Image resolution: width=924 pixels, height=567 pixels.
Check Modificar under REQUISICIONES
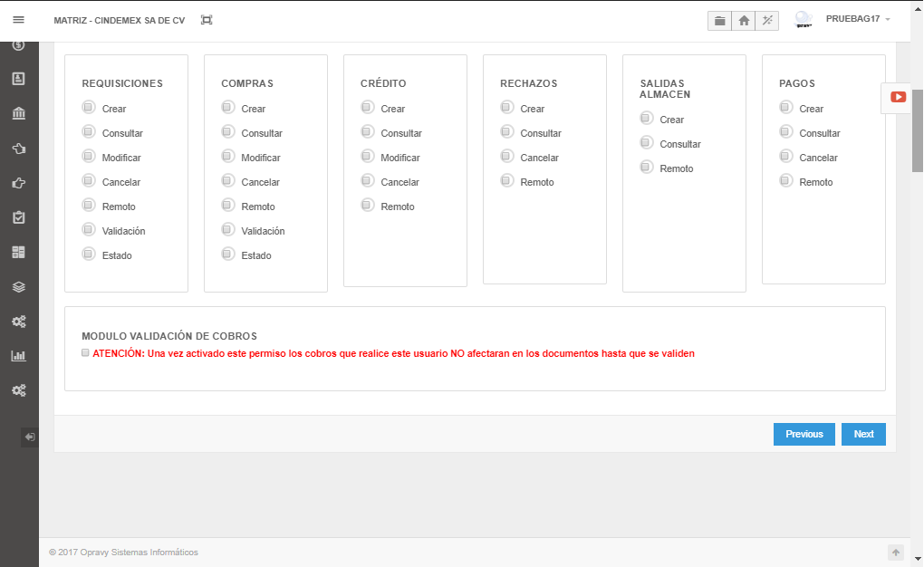click(89, 156)
